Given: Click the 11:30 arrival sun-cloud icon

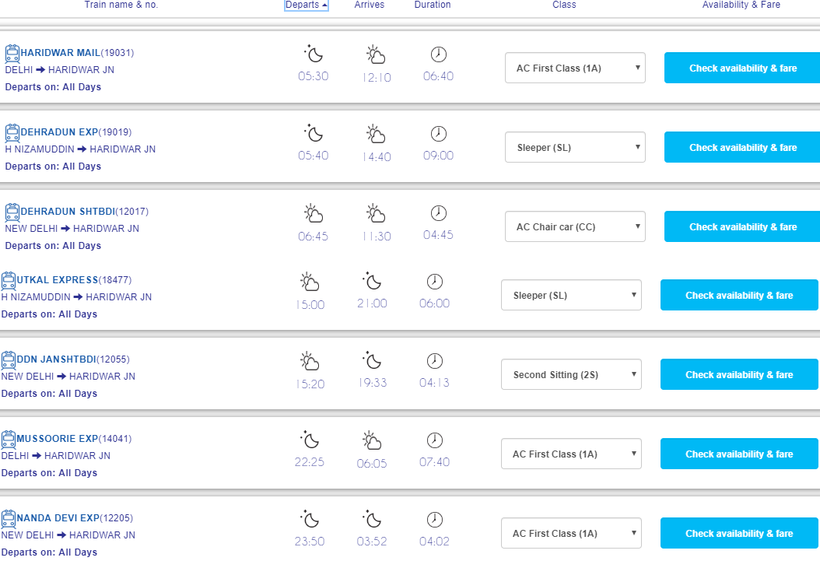Looking at the screenshot, I should (375, 213).
